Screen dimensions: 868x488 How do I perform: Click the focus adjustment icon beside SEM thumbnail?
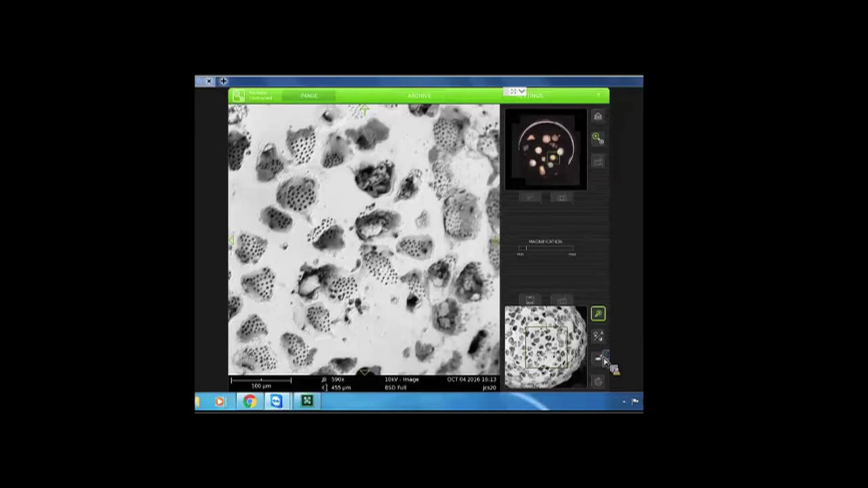[x=597, y=359]
